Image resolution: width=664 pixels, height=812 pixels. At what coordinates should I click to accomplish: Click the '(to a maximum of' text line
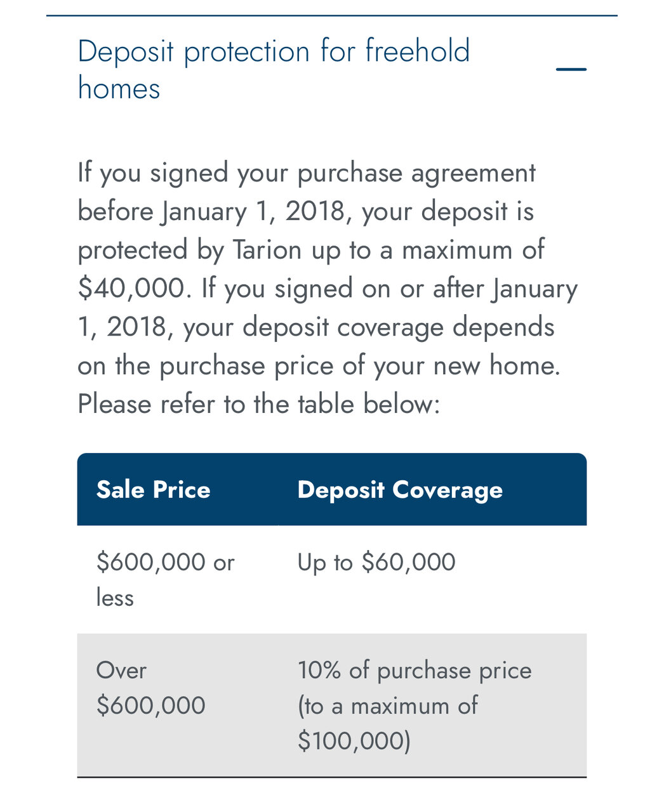coord(387,705)
